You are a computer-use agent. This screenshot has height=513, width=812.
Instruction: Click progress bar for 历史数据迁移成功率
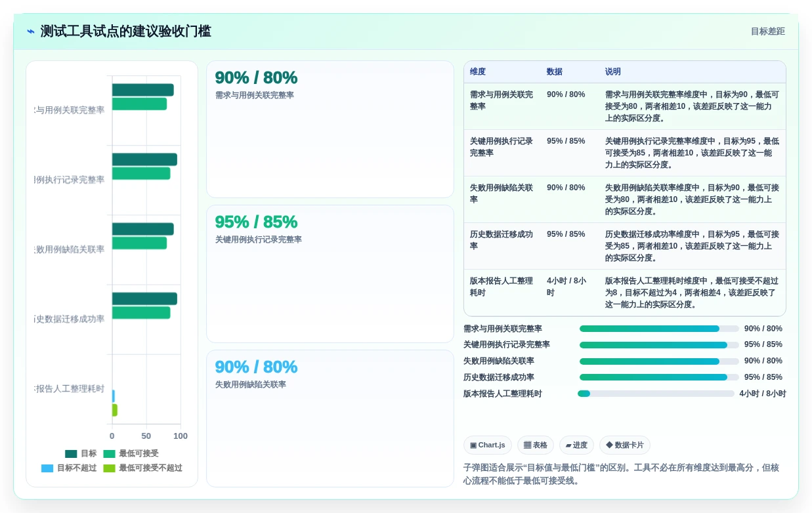point(659,377)
